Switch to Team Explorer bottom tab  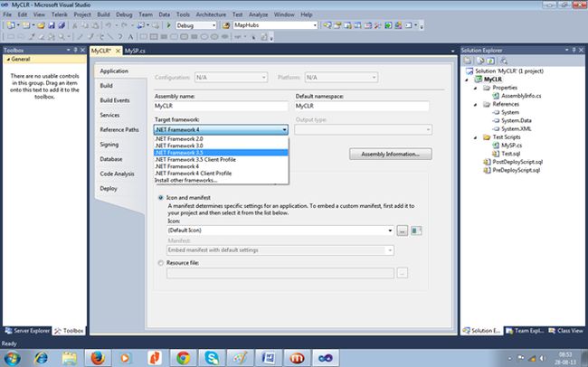[525, 331]
